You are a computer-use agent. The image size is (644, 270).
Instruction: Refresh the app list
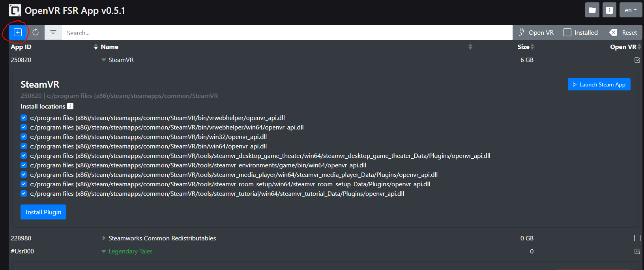[36, 32]
